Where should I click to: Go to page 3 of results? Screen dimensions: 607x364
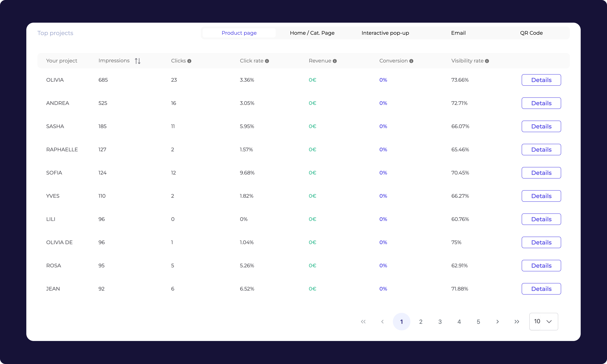pyautogui.click(x=440, y=322)
